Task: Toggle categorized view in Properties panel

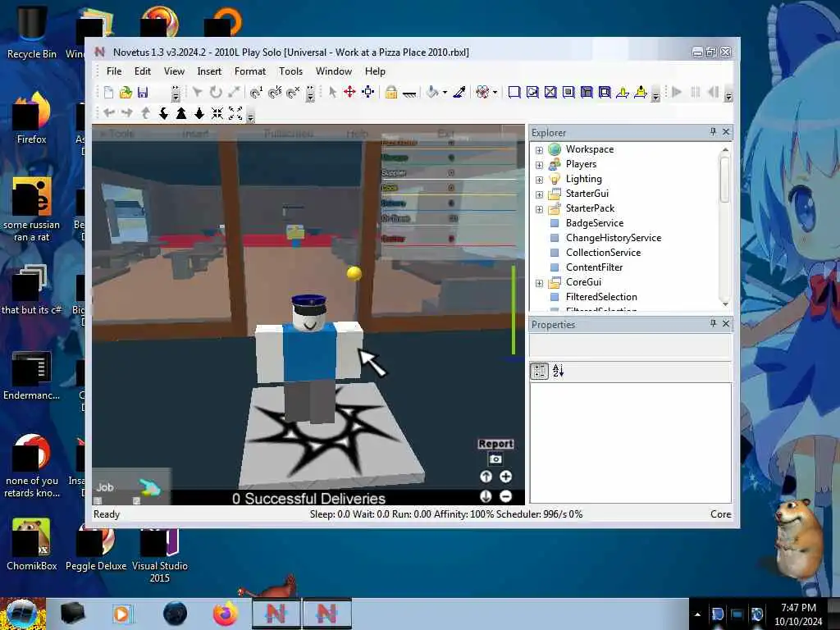Action: [x=540, y=371]
